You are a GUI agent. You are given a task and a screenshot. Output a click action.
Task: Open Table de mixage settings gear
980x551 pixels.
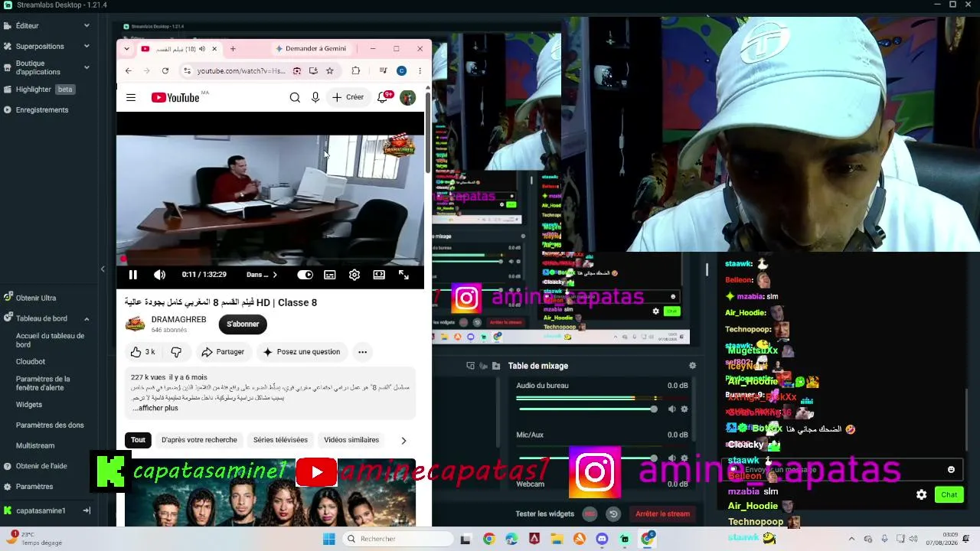point(693,366)
